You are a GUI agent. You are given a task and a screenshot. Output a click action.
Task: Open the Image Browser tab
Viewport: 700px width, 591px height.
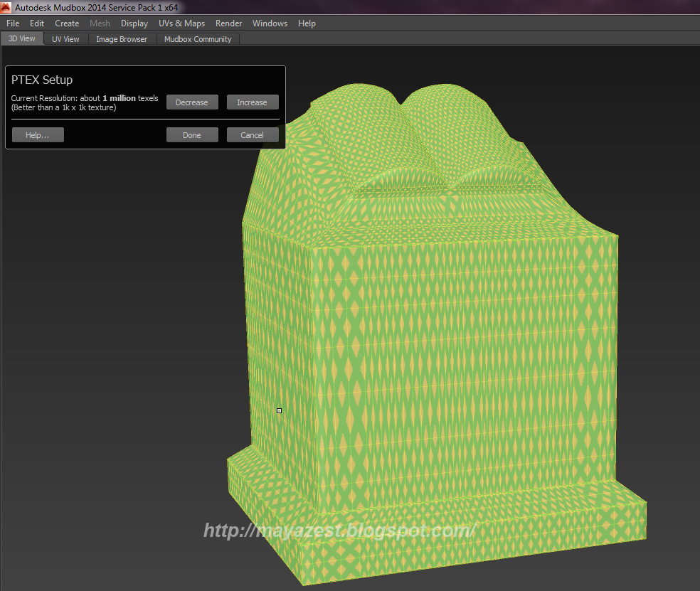(121, 39)
